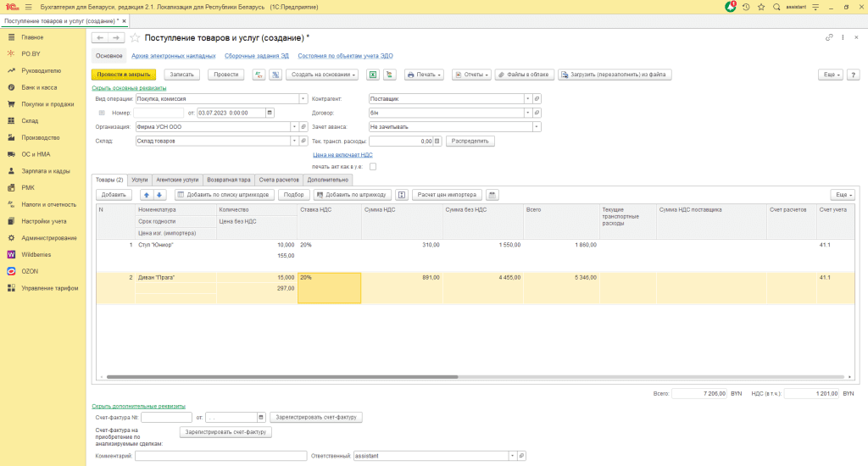Switch to 'Возвратная тара' tab
Image resolution: width=868 pixels, height=466 pixels.
click(x=229, y=180)
